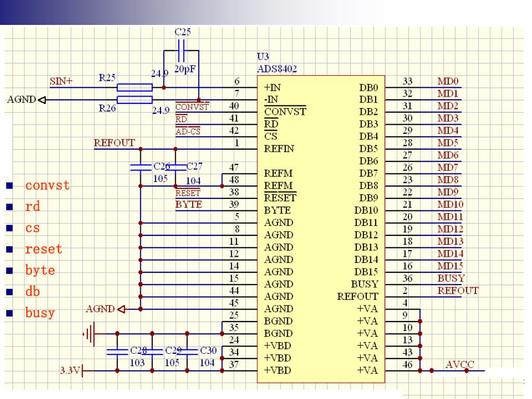Image resolution: width=532 pixels, height=399 pixels.
Task: Click the '-IN' pin name
Action: 271,100
